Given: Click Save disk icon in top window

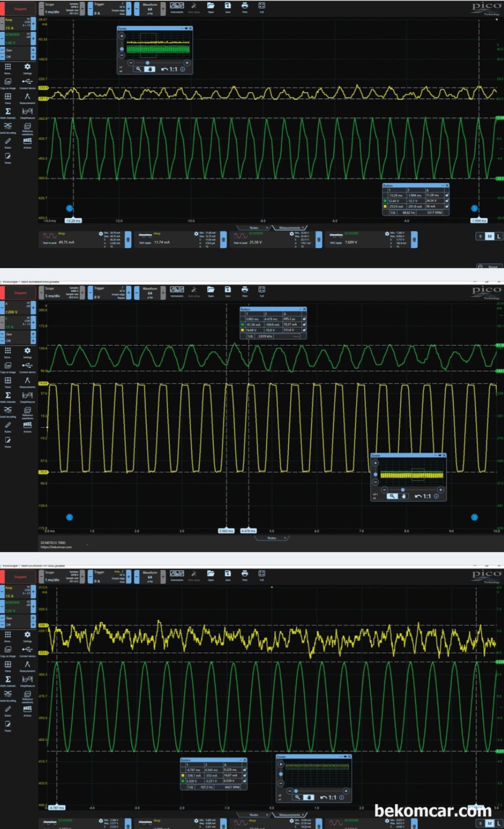Looking at the screenshot, I should coord(228,5).
